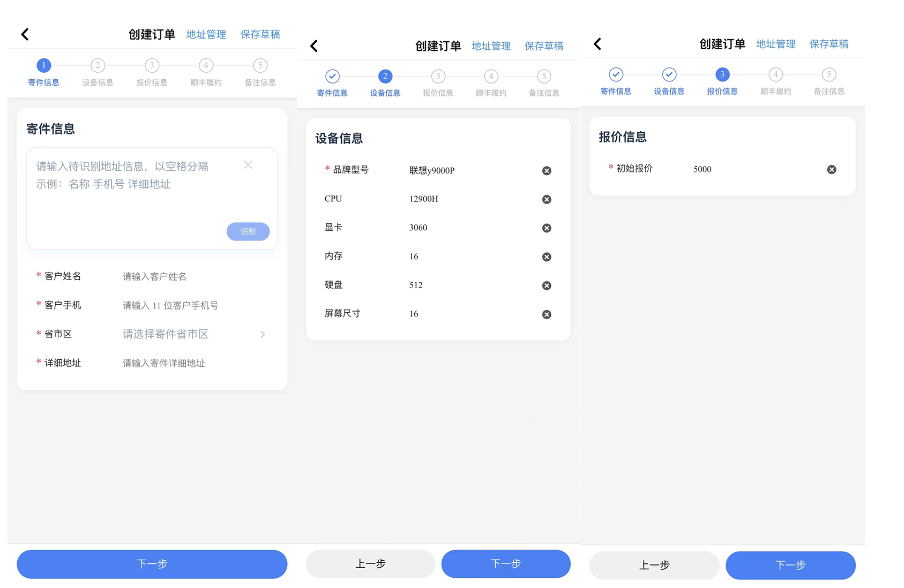Clear the 内存 value 16
Image resolution: width=904 pixels, height=588 pixels.
tap(547, 257)
